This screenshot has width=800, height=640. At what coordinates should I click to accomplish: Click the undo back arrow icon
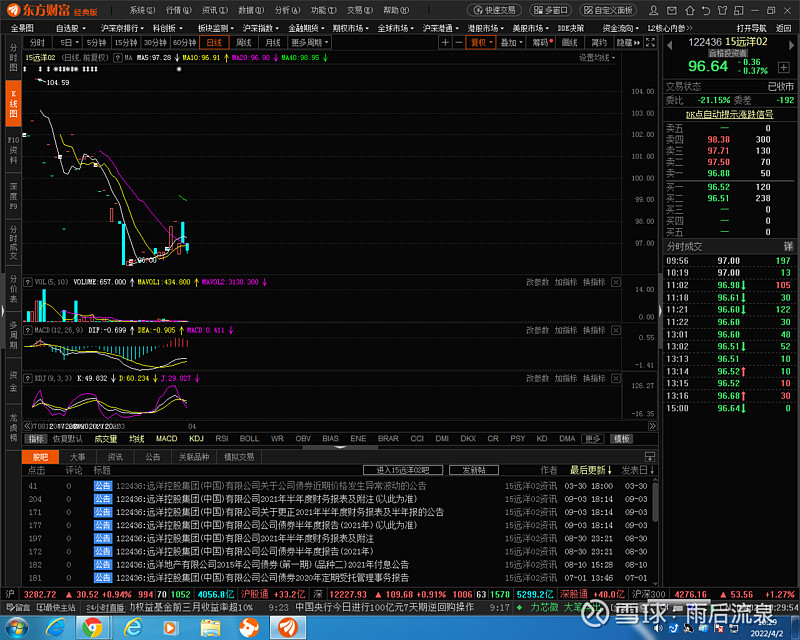[x=706, y=10]
